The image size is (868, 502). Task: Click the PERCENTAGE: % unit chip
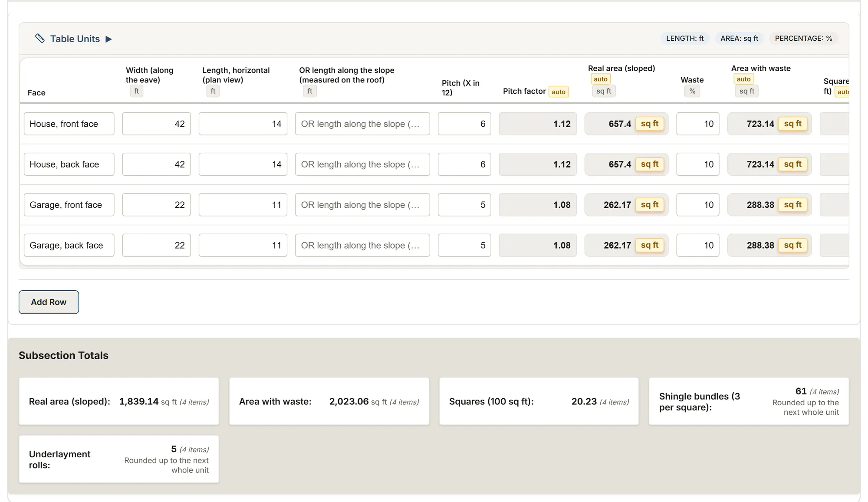803,38
